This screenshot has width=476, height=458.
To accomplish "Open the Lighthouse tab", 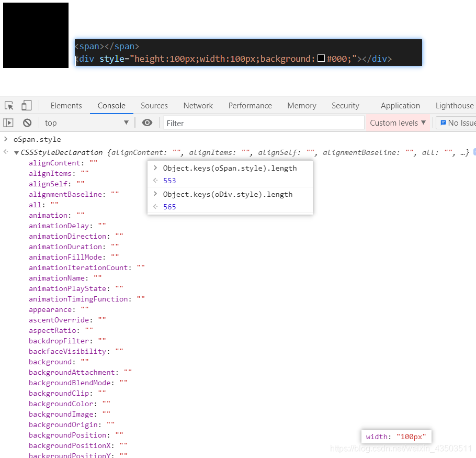I will point(455,105).
